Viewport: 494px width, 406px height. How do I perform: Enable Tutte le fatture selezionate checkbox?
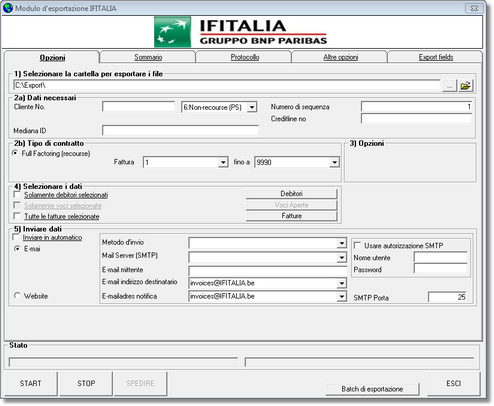[17, 216]
